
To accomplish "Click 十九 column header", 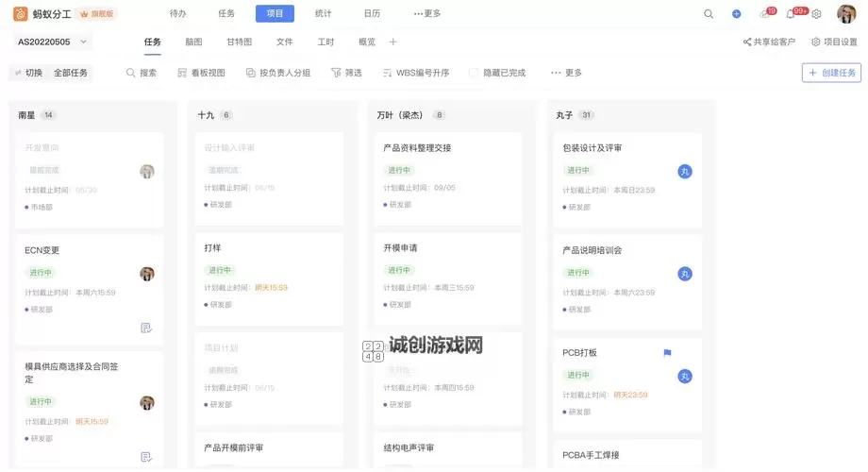I will [206, 115].
